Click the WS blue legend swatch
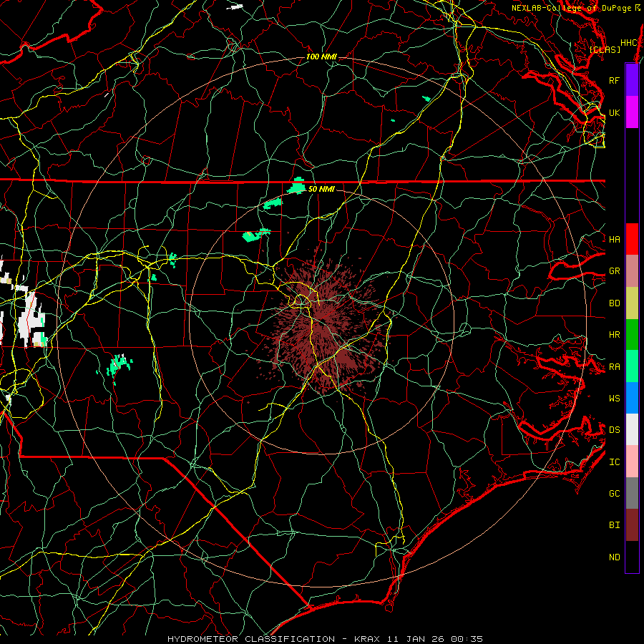Screen dimensions: 644x644 pos(632,398)
